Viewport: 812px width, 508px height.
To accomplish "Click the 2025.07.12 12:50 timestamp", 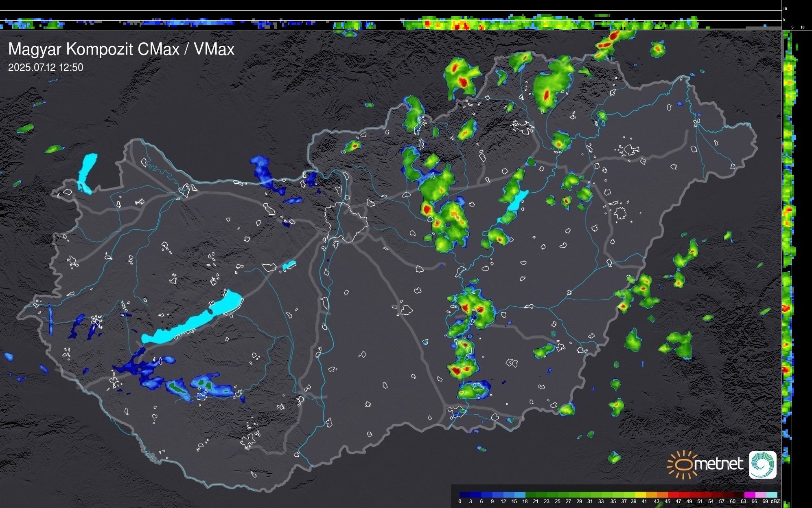I will tap(46, 68).
